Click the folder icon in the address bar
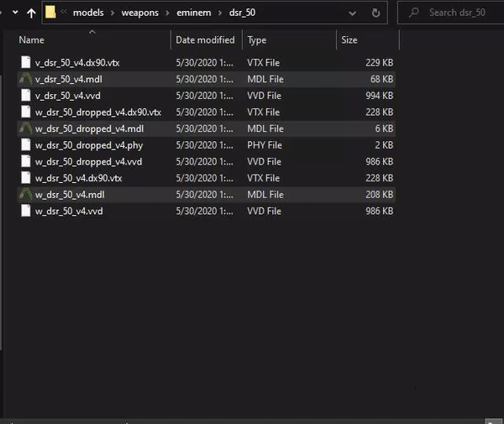The width and height of the screenshot is (504, 424). click(51, 13)
